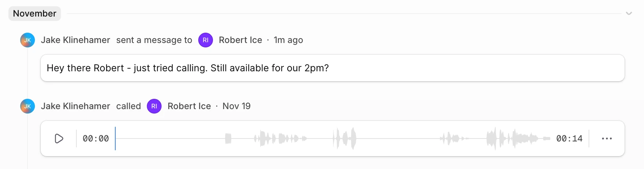Click the November month label
Viewport: 644px width, 169px height.
coord(35,14)
